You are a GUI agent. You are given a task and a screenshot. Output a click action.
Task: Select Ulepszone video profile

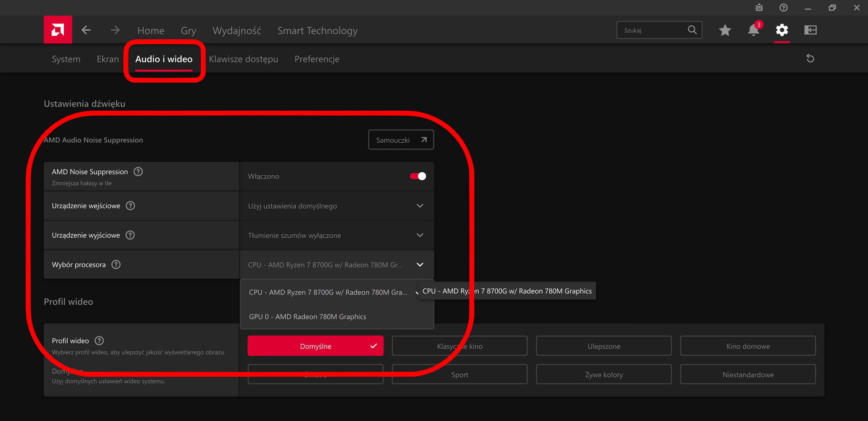click(604, 346)
